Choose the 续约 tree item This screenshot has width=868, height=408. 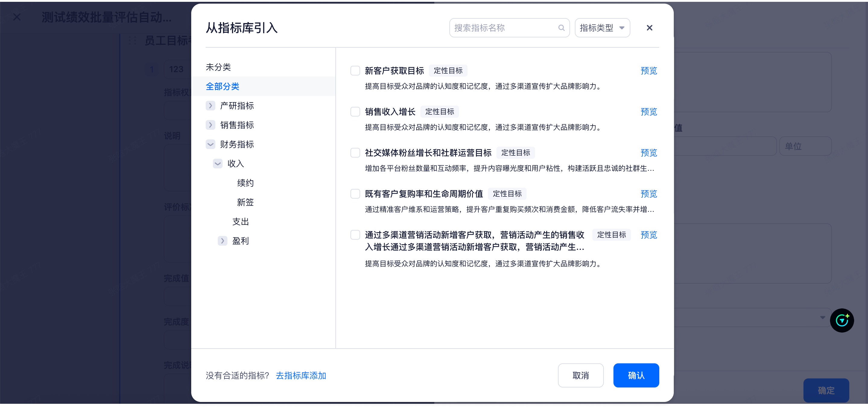point(245,183)
